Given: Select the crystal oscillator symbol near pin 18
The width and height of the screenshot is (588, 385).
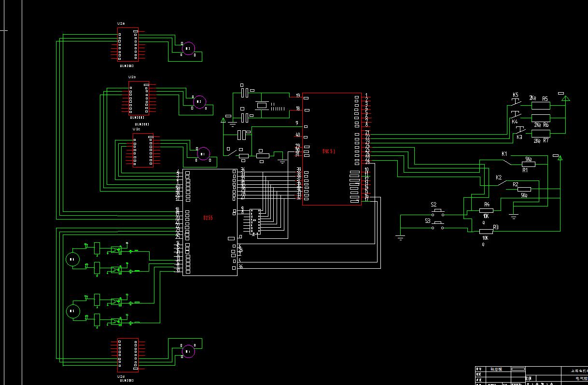Looking at the screenshot, I should (x=262, y=106).
